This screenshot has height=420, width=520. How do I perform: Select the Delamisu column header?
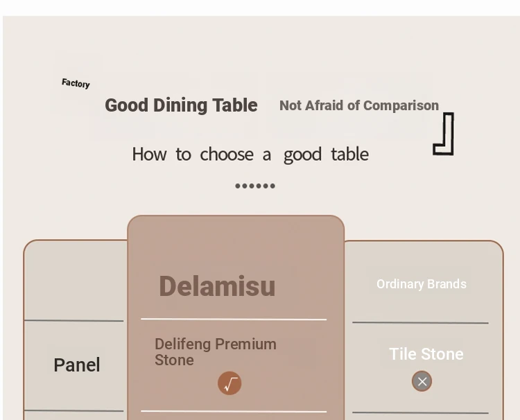(217, 286)
